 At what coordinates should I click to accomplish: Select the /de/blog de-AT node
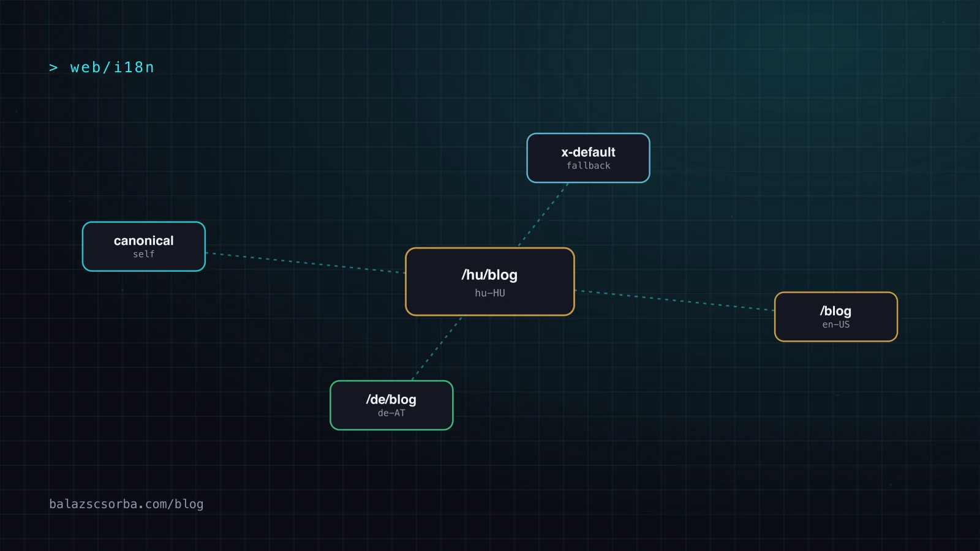point(391,405)
